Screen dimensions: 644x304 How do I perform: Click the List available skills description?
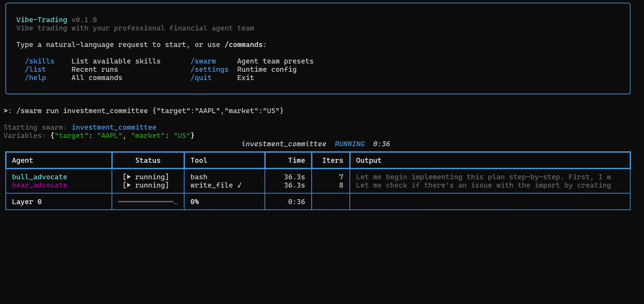116,61
